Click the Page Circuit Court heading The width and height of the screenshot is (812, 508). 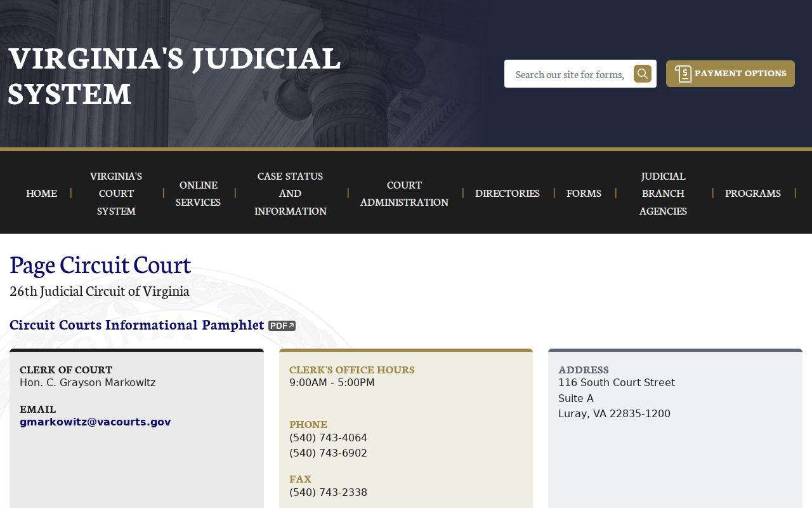[x=100, y=264]
